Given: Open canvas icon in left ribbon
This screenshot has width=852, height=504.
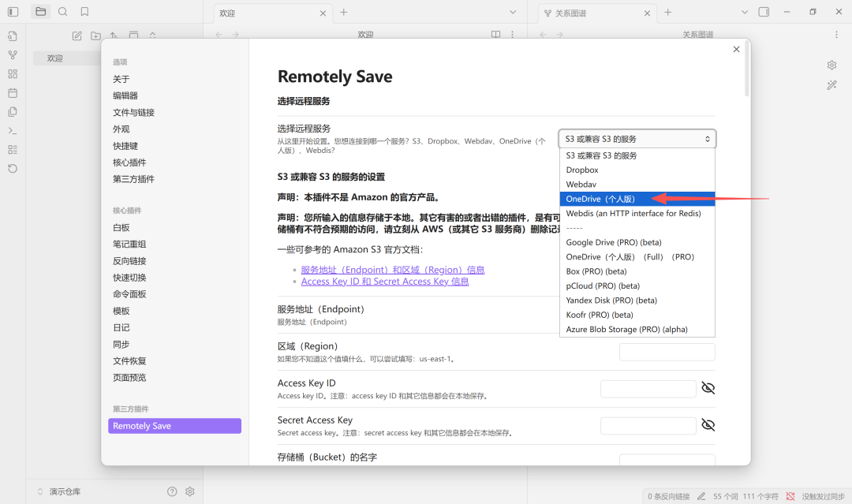Looking at the screenshot, I should 13,74.
